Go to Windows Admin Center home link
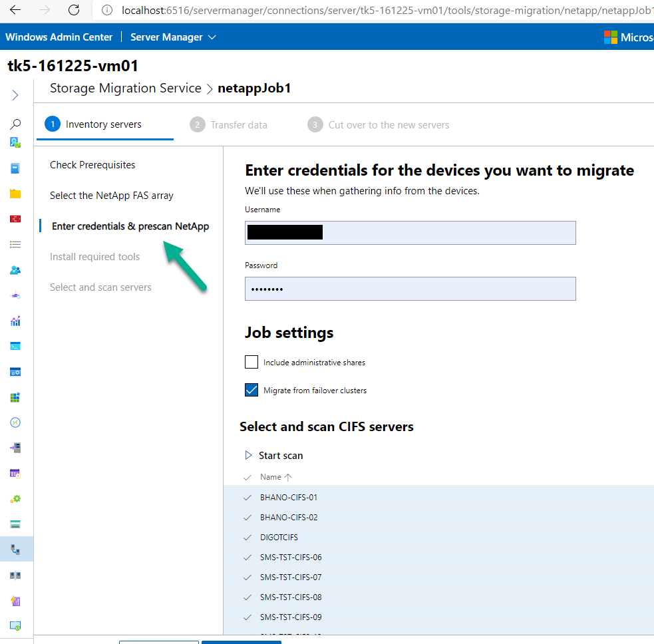Viewport: 654px width, 644px height. click(x=59, y=37)
